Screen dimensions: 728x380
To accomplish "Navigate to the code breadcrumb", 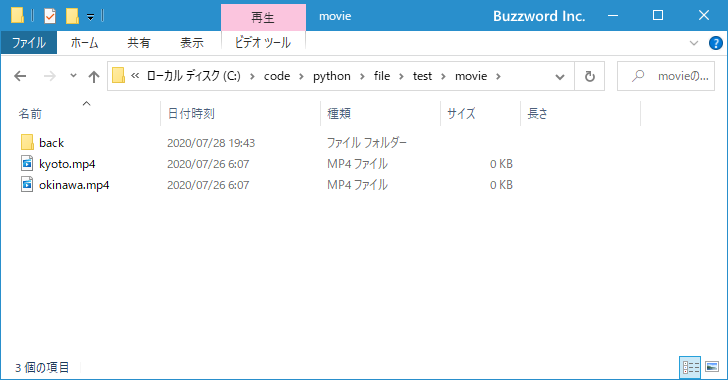I will tap(277, 76).
